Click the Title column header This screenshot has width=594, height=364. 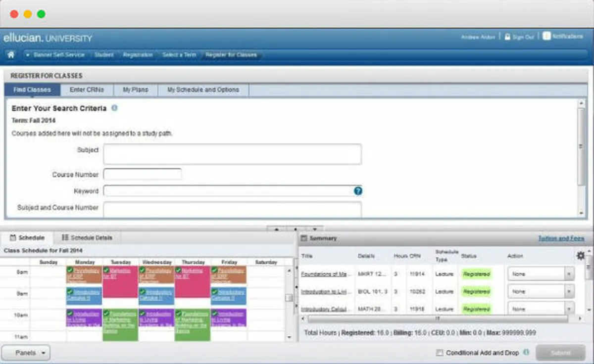point(307,256)
